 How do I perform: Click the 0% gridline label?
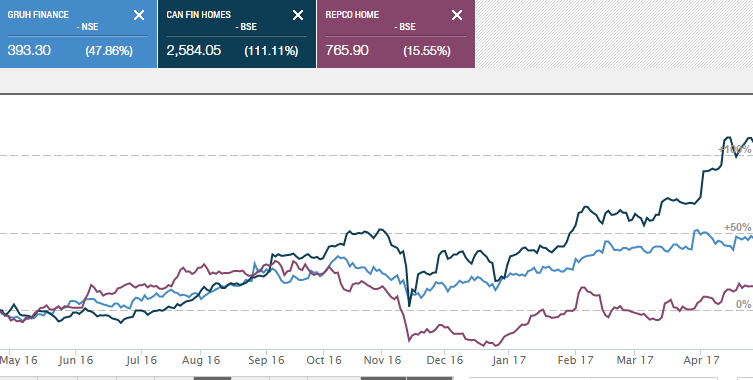click(744, 305)
